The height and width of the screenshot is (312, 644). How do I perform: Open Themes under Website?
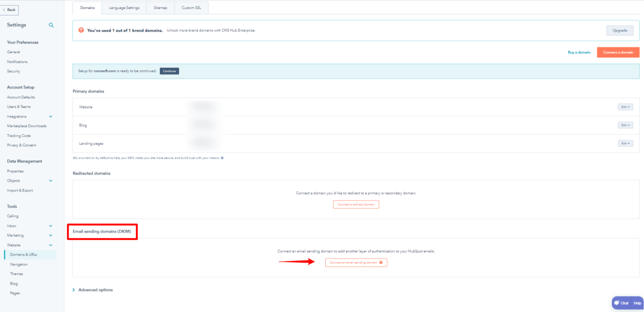[x=17, y=274]
